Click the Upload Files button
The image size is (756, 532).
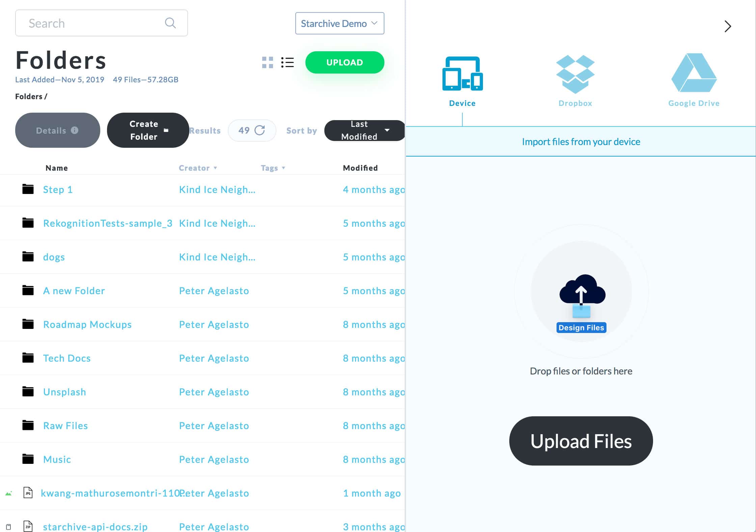coord(581,441)
